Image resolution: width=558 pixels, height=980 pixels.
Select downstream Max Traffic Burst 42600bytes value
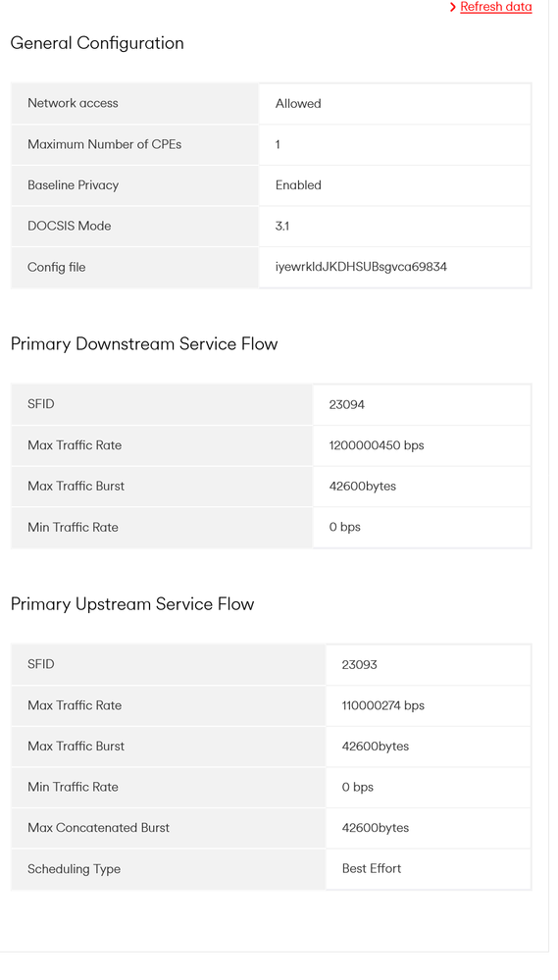point(363,486)
